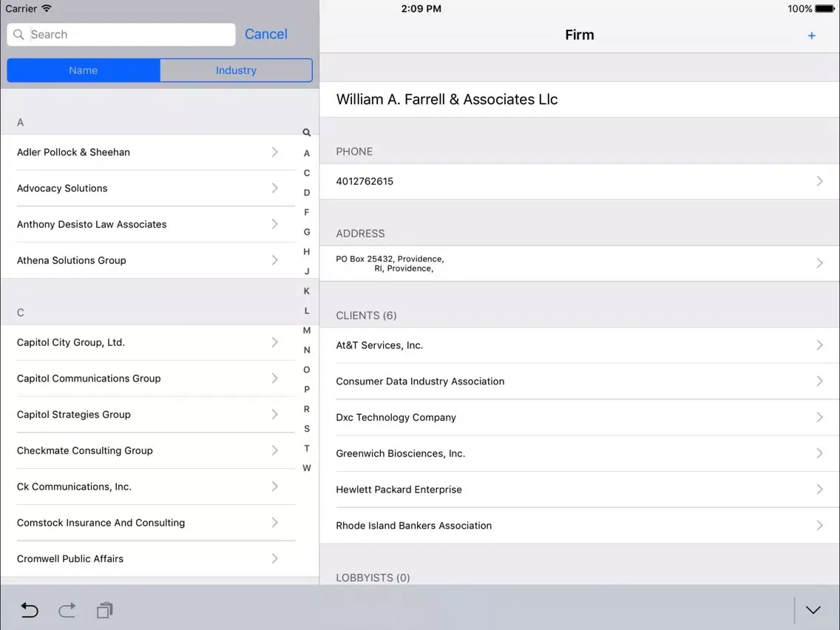Open client Consumer Data Industry Association

[579, 381]
